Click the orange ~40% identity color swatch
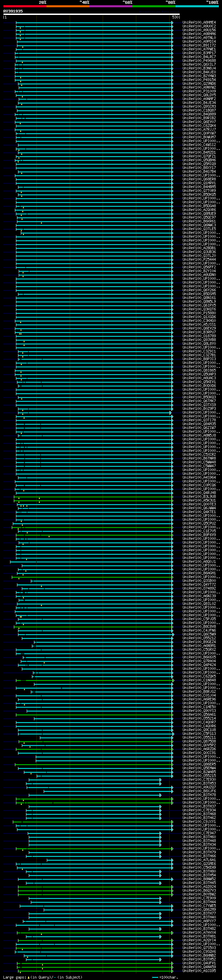 pyautogui.click(x=68, y=6)
